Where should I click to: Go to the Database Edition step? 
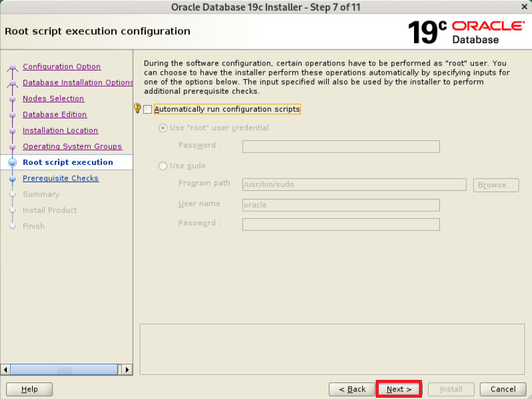(x=54, y=114)
